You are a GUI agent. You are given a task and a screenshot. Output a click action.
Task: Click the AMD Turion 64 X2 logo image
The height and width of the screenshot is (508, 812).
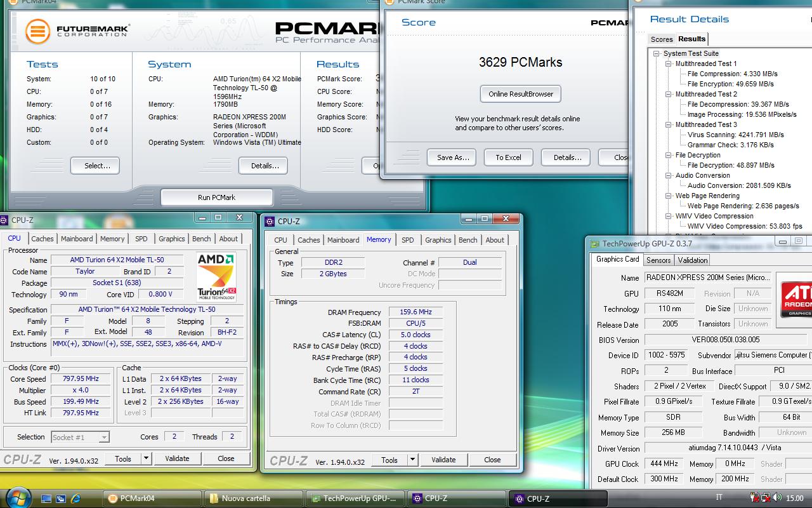(x=216, y=277)
